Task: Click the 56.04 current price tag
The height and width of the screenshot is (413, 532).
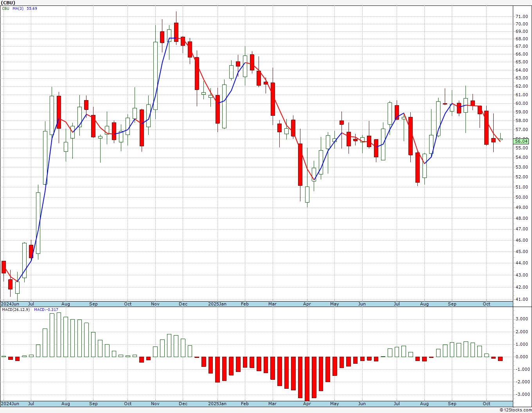Action: tap(522, 141)
